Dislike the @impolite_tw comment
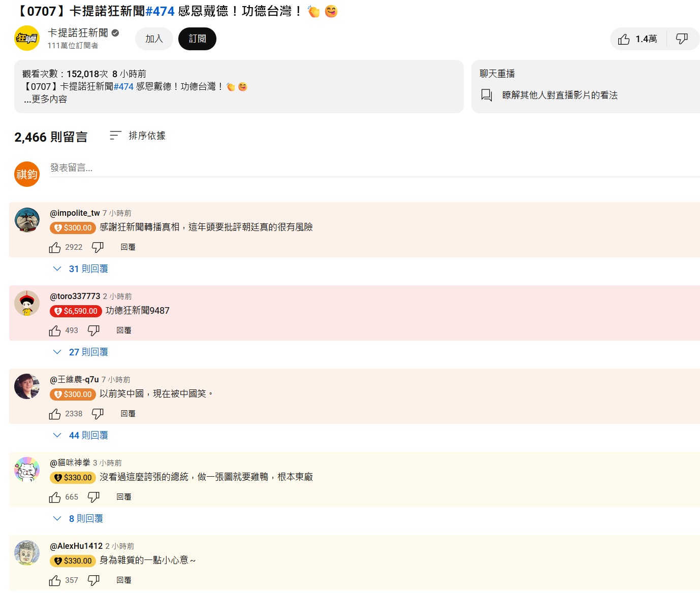The height and width of the screenshot is (593, 700). [98, 247]
